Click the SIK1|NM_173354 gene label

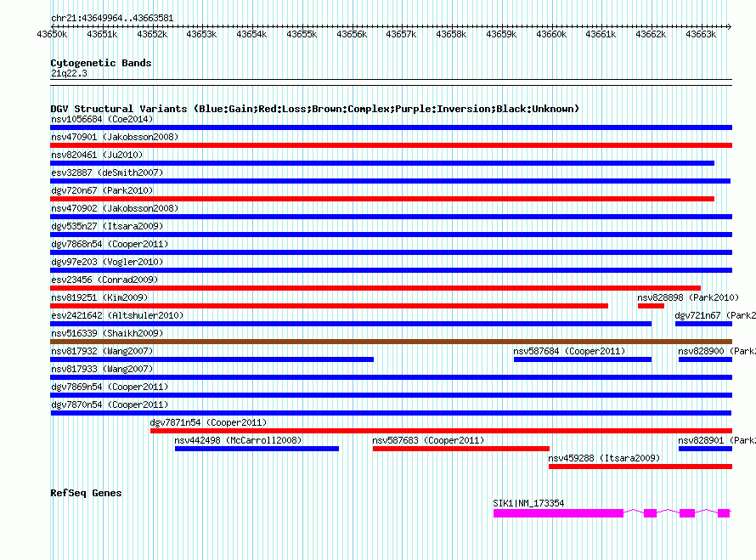coord(528,503)
